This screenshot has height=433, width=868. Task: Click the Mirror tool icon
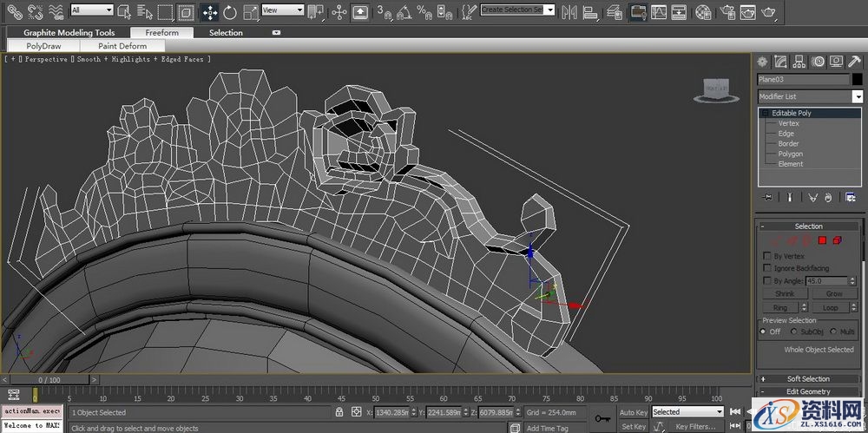(569, 11)
